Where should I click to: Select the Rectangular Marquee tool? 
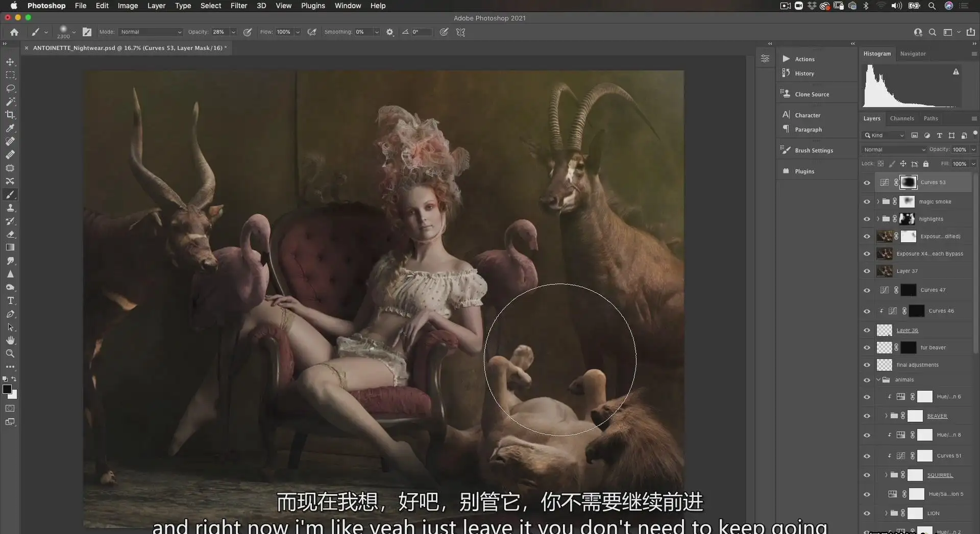pyautogui.click(x=10, y=75)
